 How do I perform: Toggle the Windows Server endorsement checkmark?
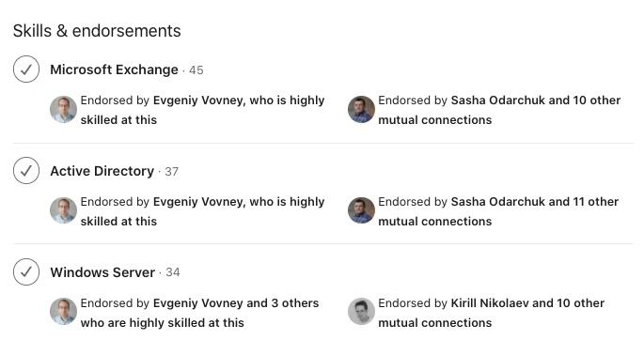tap(26, 271)
